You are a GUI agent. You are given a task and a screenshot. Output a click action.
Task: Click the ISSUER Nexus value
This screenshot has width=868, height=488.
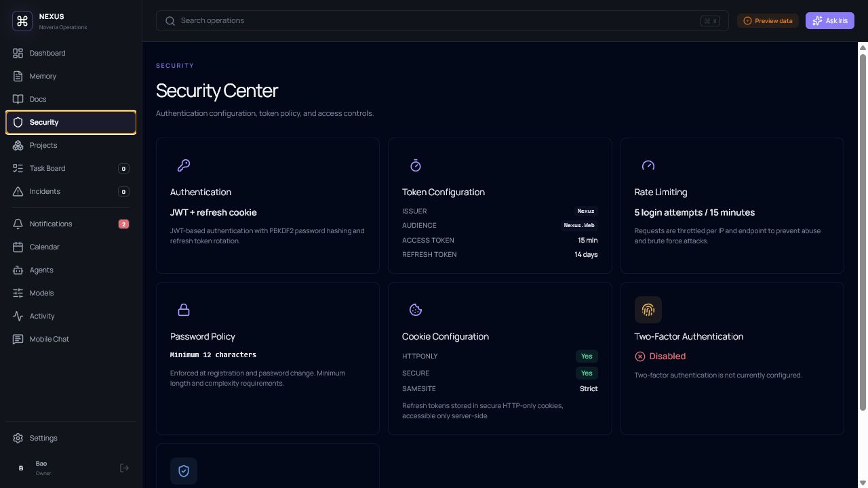tap(586, 211)
